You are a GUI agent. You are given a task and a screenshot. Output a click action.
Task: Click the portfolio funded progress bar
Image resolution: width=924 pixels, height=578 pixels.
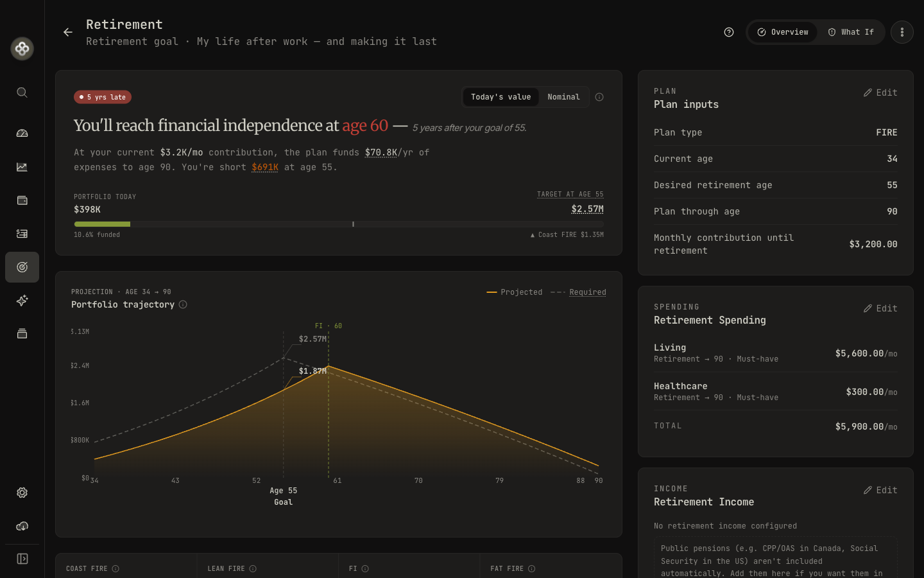[x=339, y=224]
